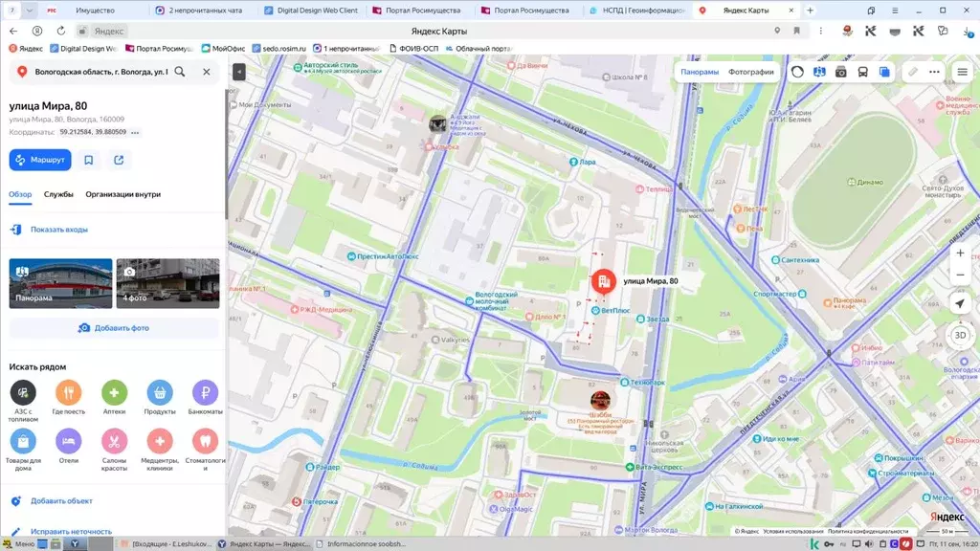The height and width of the screenshot is (551, 980).
Task: Switch to Digital Design Web Client tab
Action: [x=311, y=10]
